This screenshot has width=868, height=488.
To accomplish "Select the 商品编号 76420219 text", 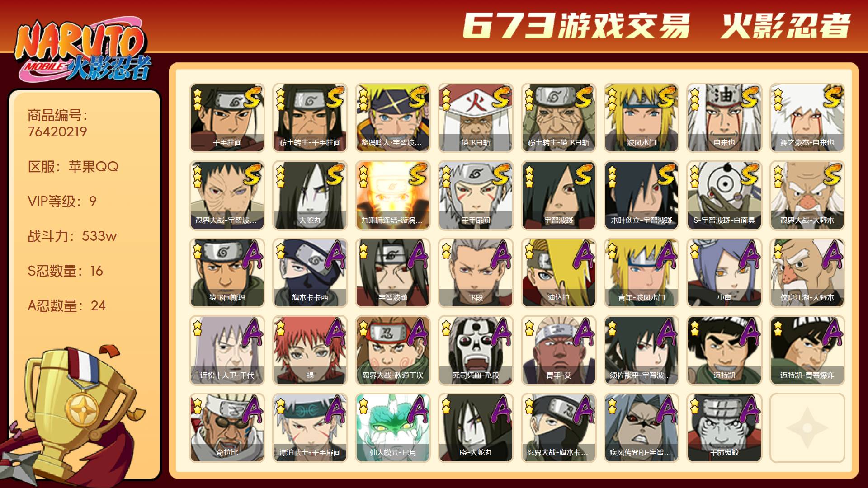I will click(57, 123).
